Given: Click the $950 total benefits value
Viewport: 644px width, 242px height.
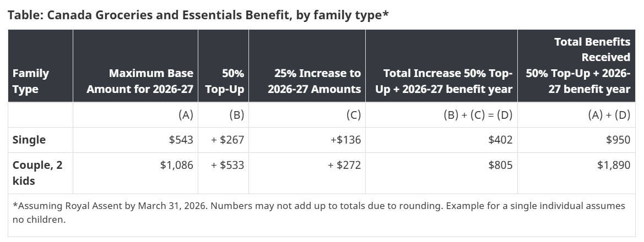Looking at the screenshot, I should click(618, 140).
